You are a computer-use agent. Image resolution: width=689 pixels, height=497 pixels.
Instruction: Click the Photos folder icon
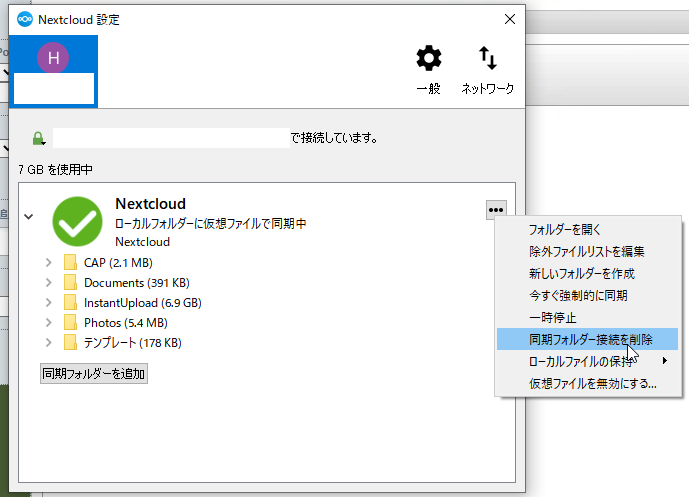[x=70, y=322]
